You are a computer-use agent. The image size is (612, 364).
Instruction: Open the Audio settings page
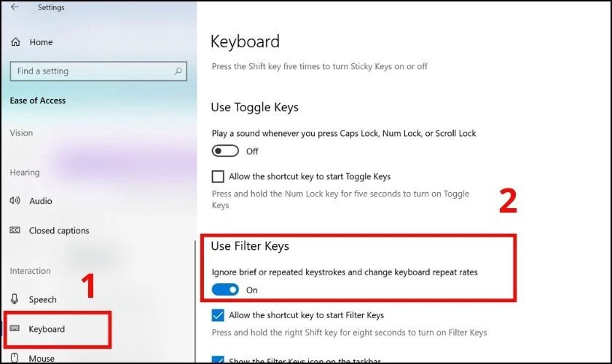[x=41, y=201]
